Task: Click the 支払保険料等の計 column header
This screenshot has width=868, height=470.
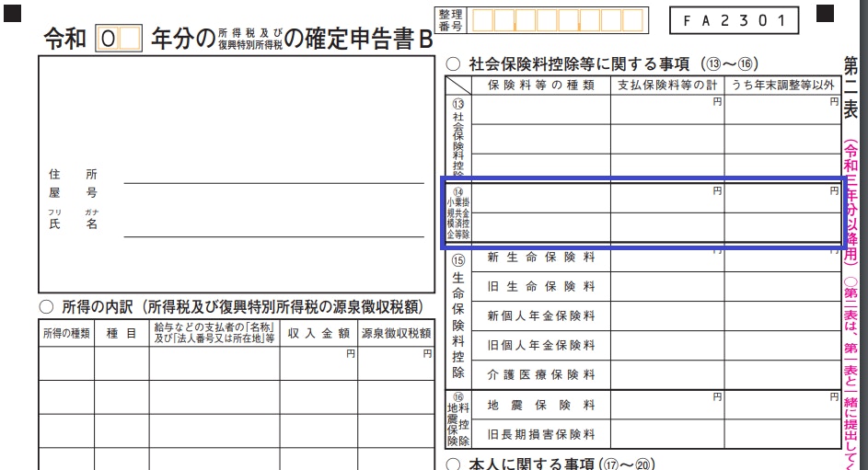Action: tap(667, 86)
